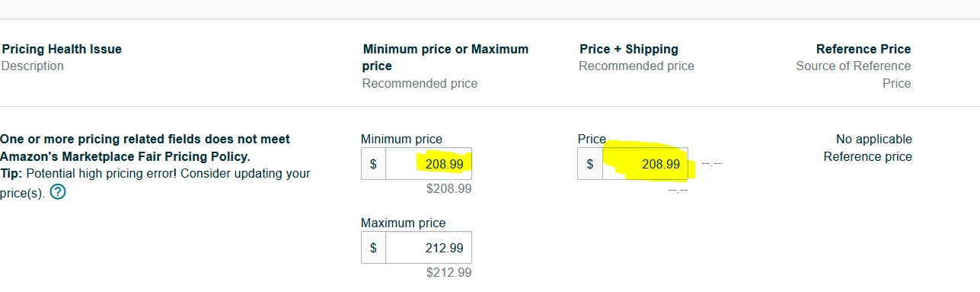This screenshot has width=980, height=292.
Task: Click the Tip about high pricing error
Action: point(155,181)
